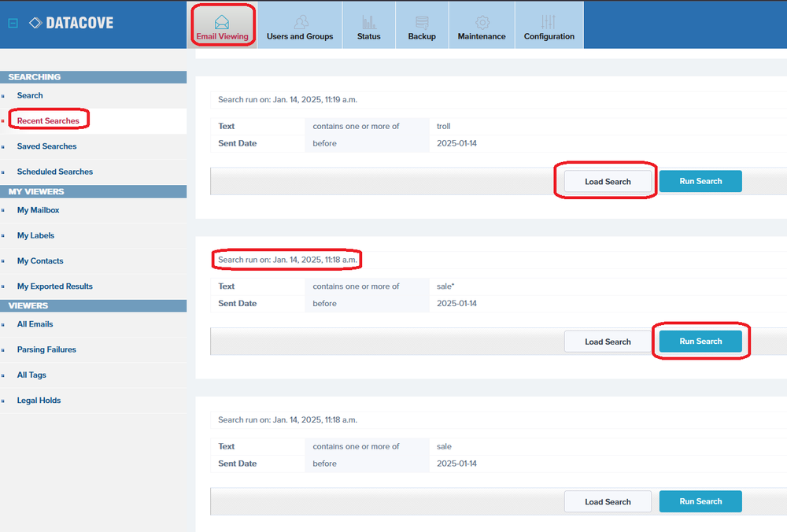
Task: Click the MY VIEWERS section header
Action: (x=94, y=192)
